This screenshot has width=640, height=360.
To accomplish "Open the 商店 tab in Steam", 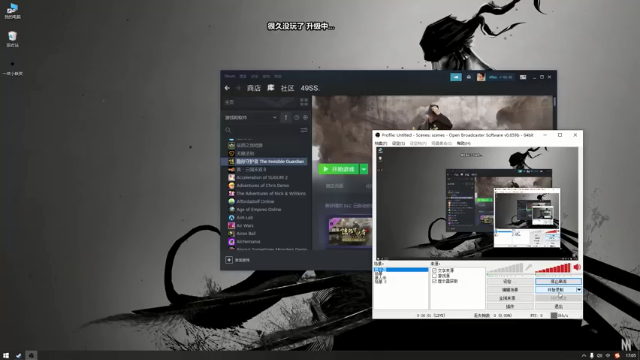I will coord(253,88).
